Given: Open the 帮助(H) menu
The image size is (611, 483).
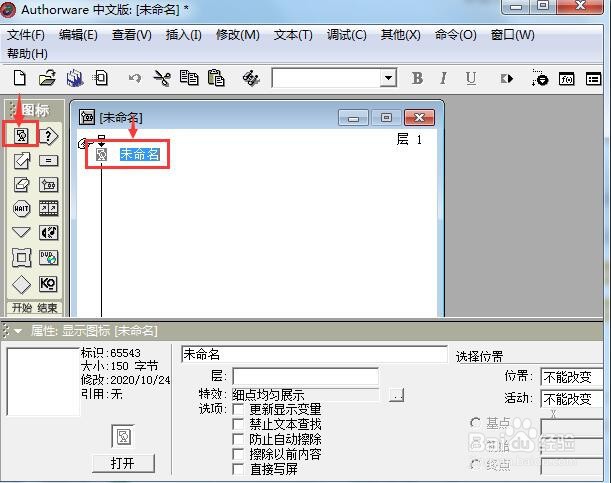Looking at the screenshot, I should [27, 53].
